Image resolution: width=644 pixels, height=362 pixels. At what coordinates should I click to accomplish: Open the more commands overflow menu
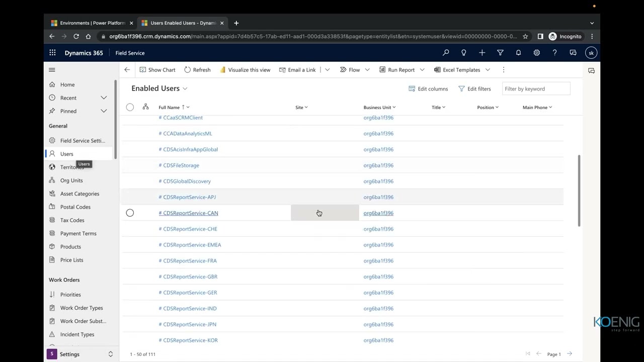503,70
